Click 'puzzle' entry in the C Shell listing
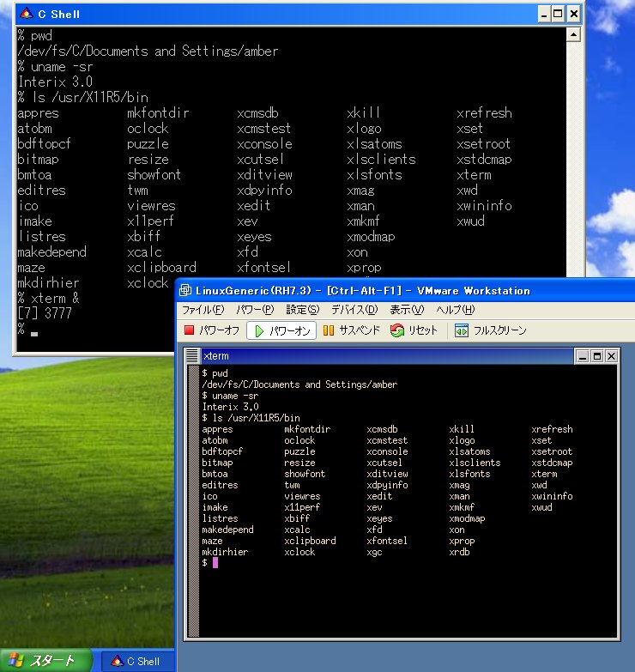This screenshot has width=635, height=672. point(148,144)
